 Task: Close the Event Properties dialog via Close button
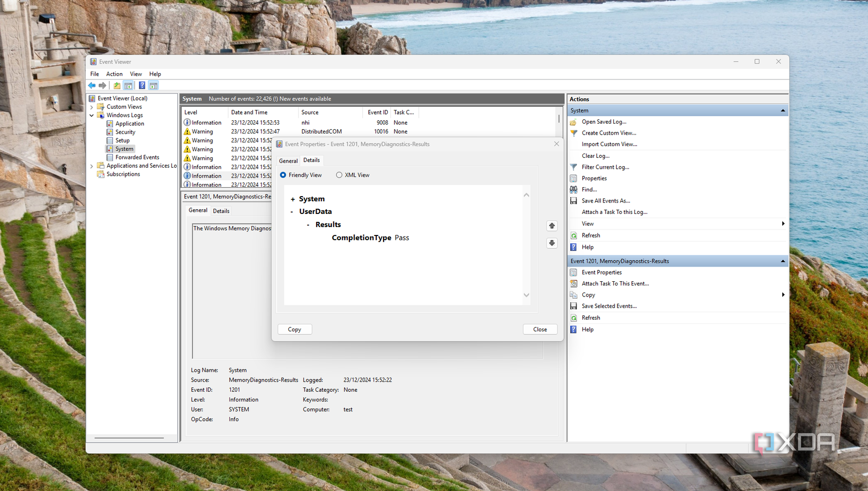pos(540,329)
